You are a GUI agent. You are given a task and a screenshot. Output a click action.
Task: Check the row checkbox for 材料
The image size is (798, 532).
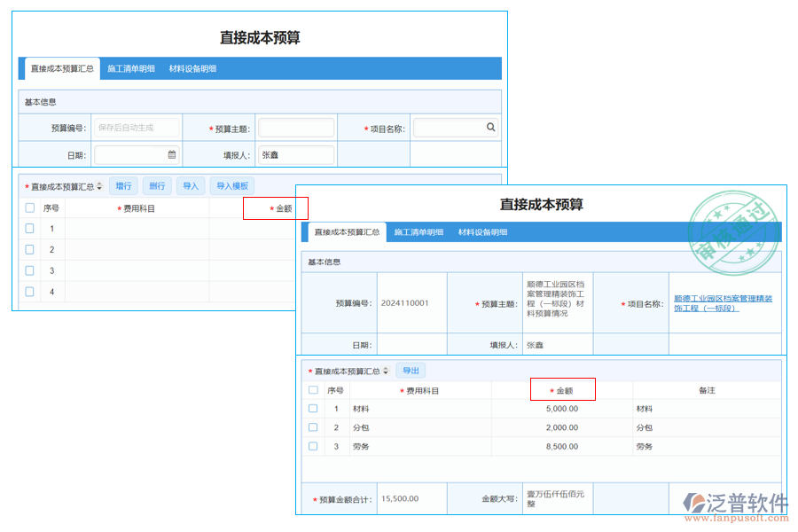[x=313, y=408]
